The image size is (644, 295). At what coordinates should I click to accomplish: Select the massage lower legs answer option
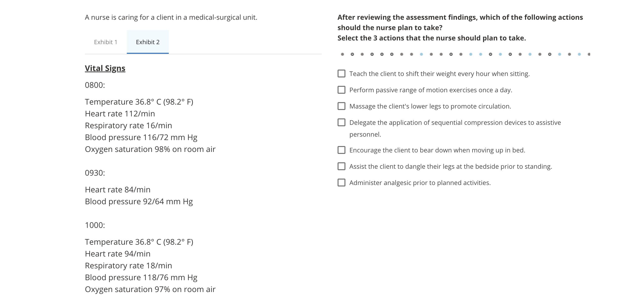(341, 106)
